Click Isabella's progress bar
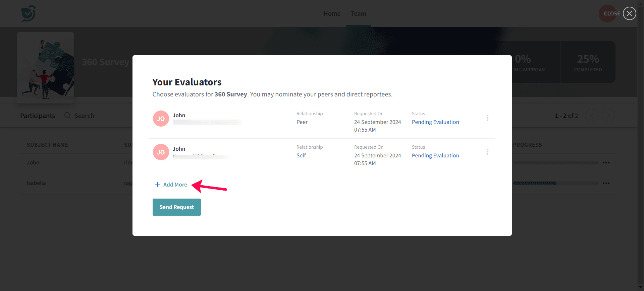The width and height of the screenshot is (644, 291). click(555, 183)
